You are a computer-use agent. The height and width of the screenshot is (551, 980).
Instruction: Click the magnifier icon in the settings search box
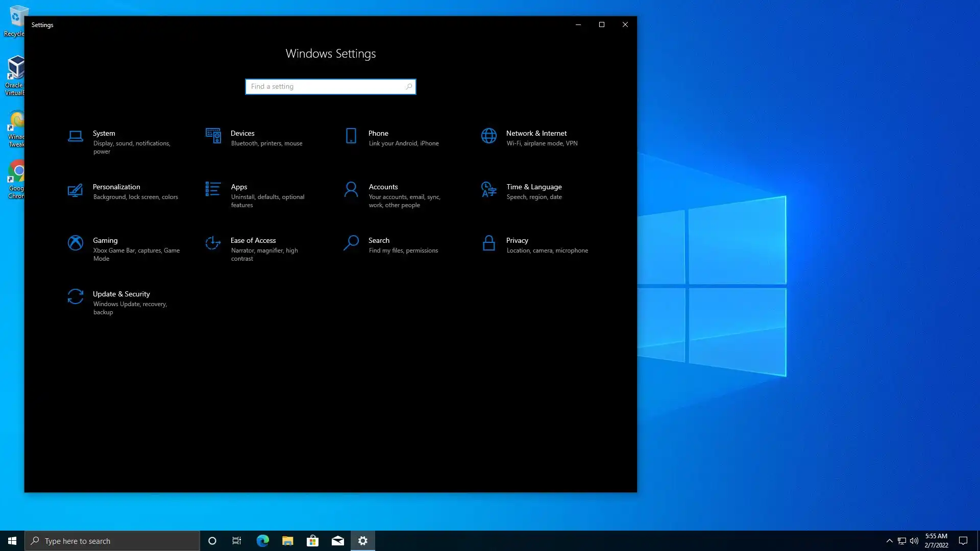[409, 87]
